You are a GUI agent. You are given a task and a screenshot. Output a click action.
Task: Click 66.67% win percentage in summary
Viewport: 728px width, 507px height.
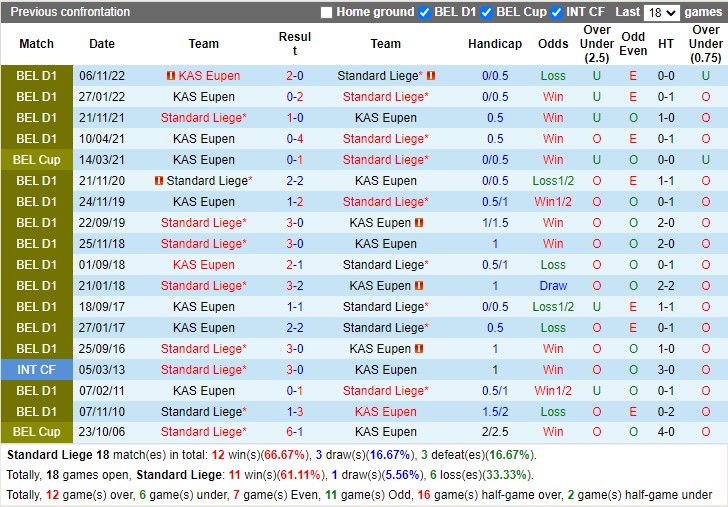(285, 455)
